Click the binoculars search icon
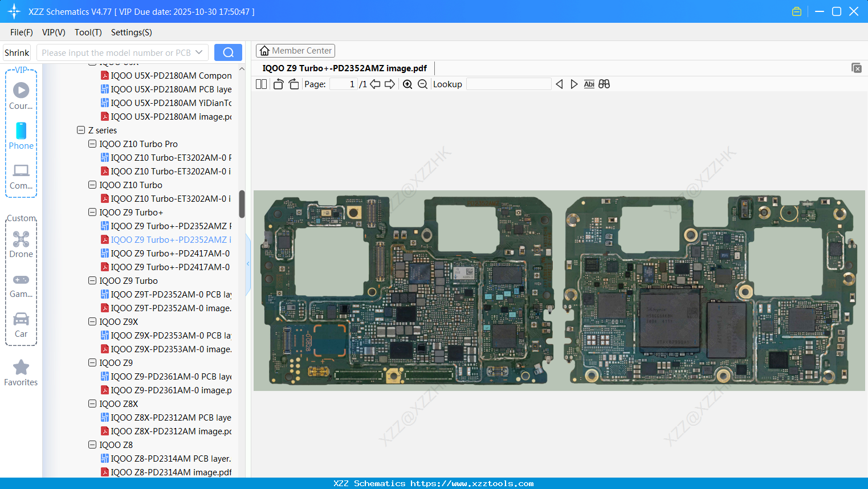 604,84
